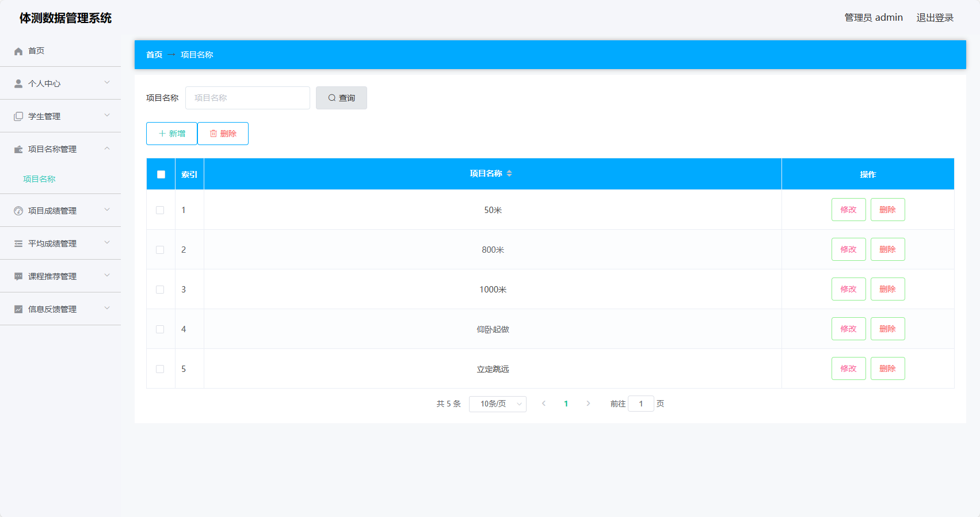The height and width of the screenshot is (517, 980).
Task: Click the 信息反馈管理 chart icon
Action: click(x=18, y=309)
